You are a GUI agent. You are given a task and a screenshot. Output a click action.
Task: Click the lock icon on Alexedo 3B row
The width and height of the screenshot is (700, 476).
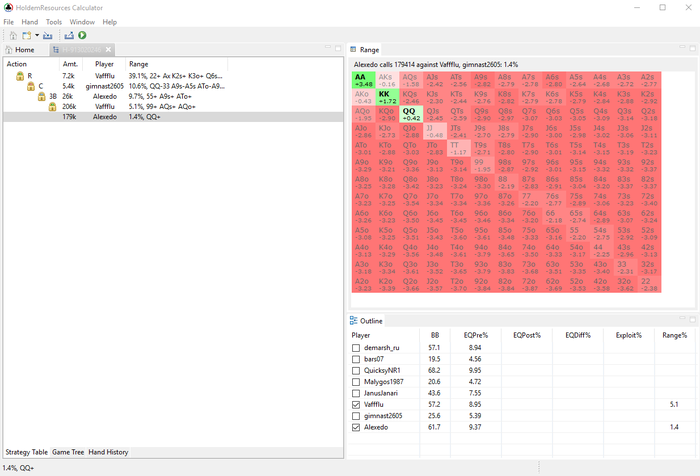(42, 96)
